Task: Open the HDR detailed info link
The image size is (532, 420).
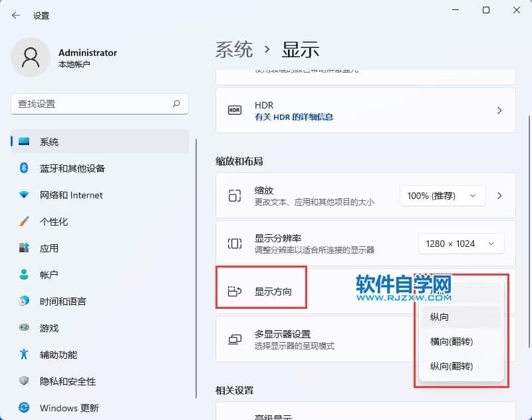Action: pos(294,116)
